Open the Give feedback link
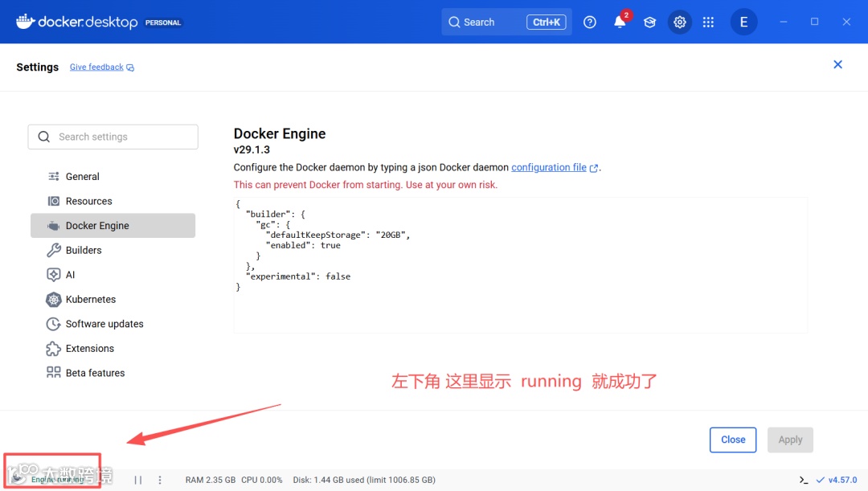Viewport: 868px width, 491px height. [x=96, y=67]
